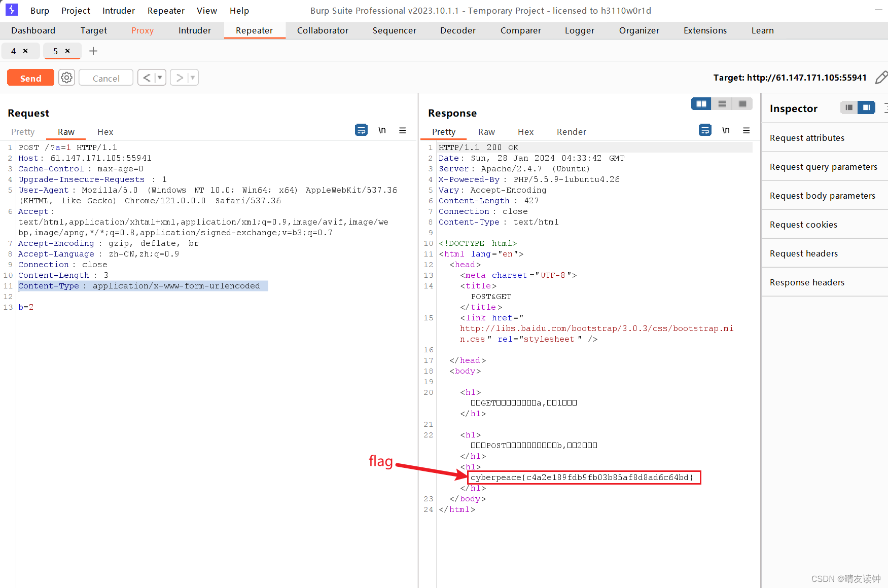Add a new Repeater tab
Viewport: 888px width, 588px height.
(93, 51)
